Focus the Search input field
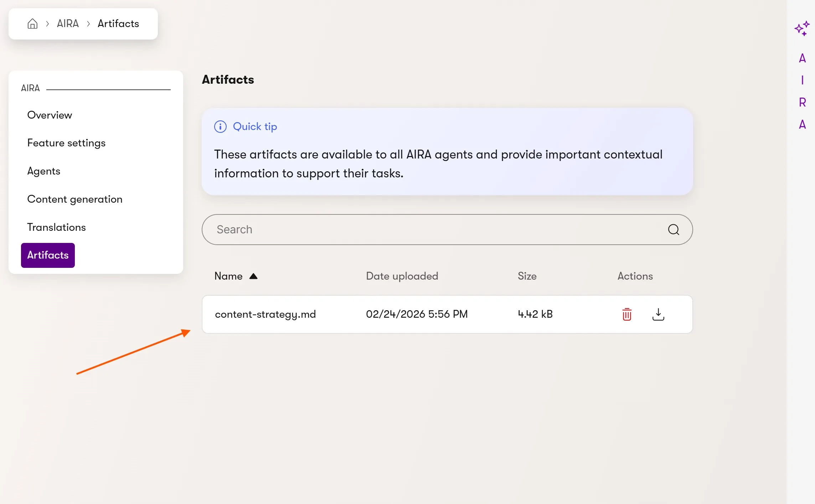815x504 pixels. (x=428, y=229)
